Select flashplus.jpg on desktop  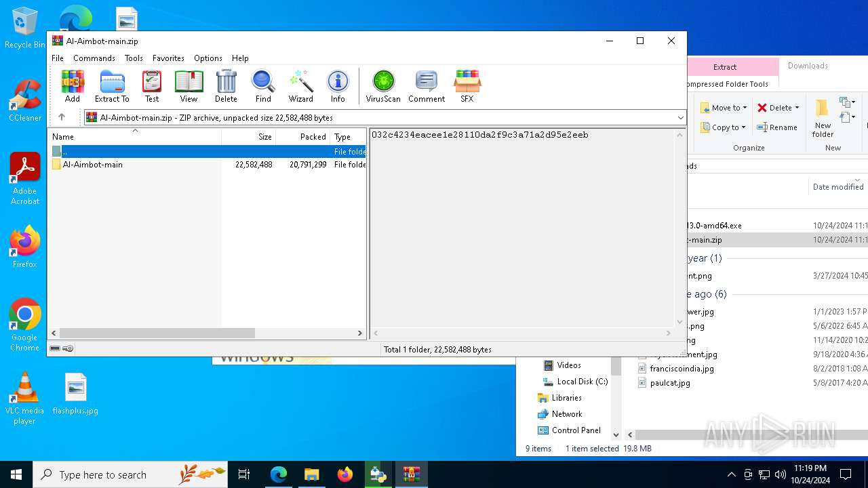point(75,394)
